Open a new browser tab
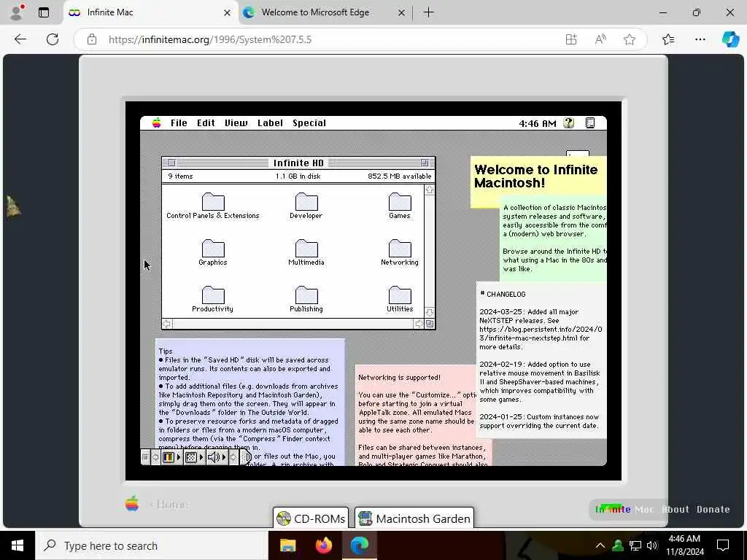This screenshot has height=560, width=747. click(428, 12)
